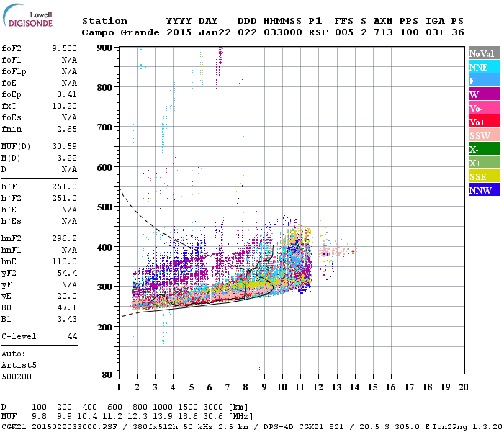Click the B1 value 3.43

(x=67, y=319)
